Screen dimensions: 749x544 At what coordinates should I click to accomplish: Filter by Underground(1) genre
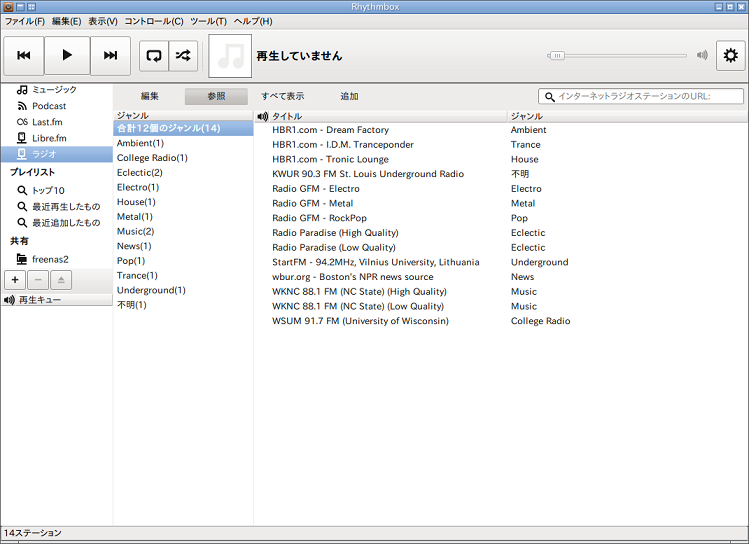[183, 290]
